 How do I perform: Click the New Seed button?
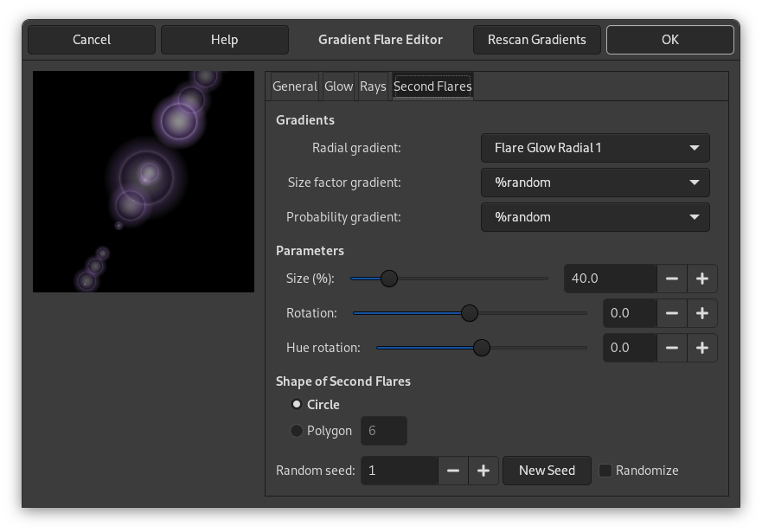547,471
